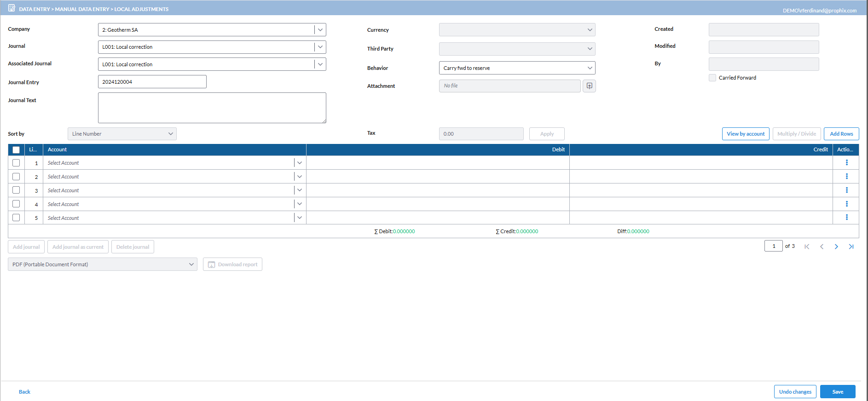Open the Select Account dropdown on line 4
868x401 pixels.
(x=299, y=204)
